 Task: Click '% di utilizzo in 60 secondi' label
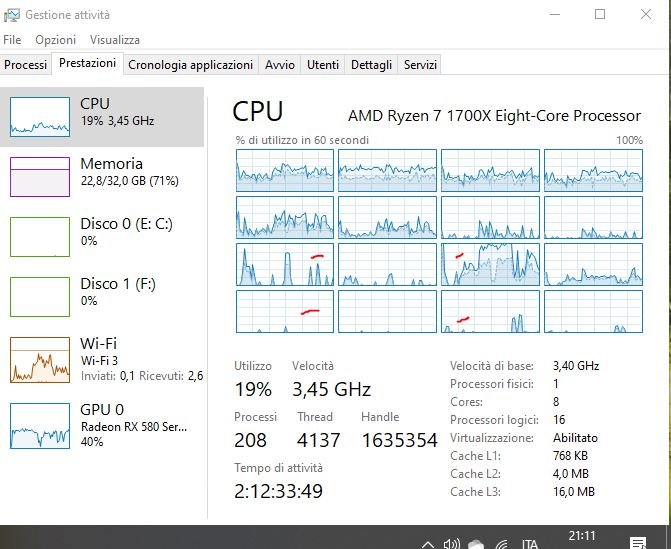point(302,140)
